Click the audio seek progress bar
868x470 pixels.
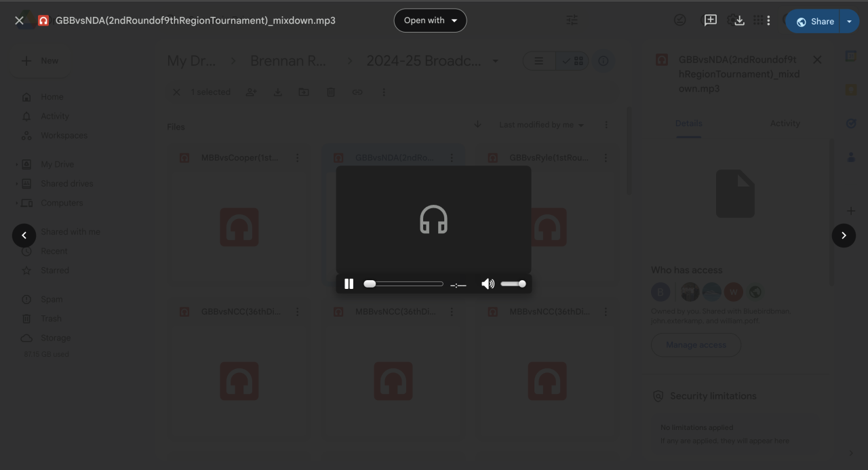pos(403,283)
